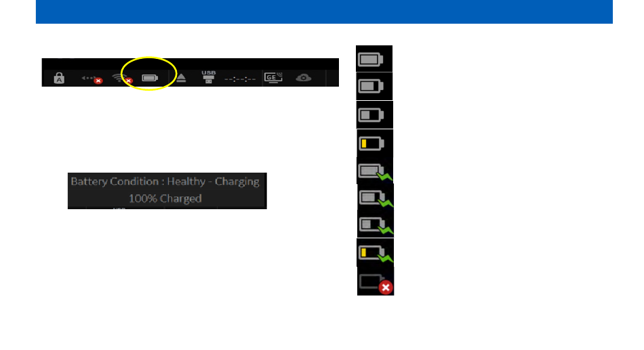Select the full battery icon
This screenshot has height=350, width=644.
374,59
